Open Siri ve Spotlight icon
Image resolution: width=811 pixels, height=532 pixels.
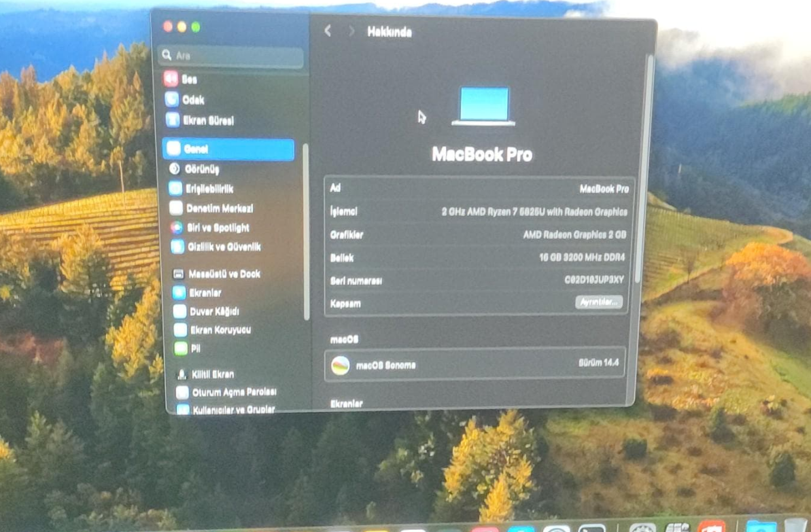click(177, 228)
